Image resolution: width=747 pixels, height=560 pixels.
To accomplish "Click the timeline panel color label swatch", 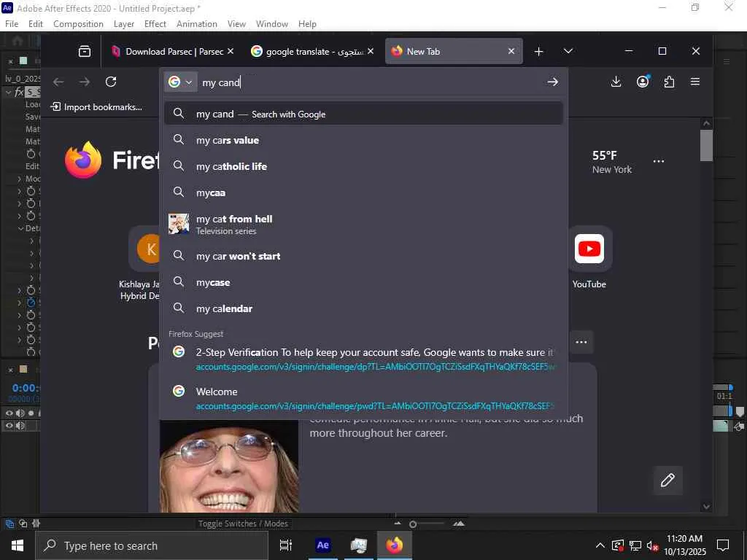I will (23, 370).
